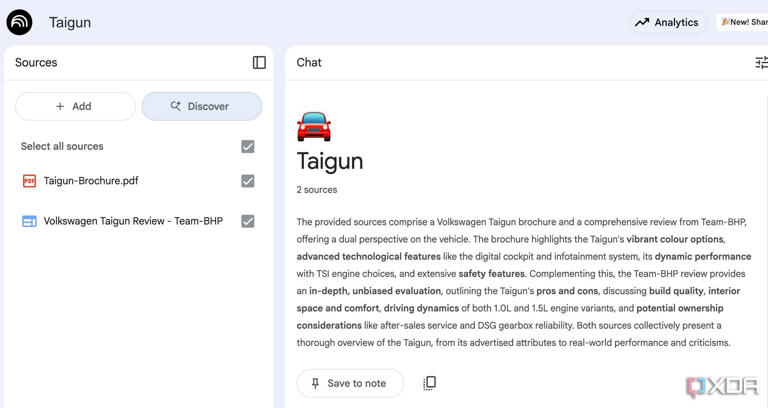Open Volkswagen Taigun Review - Team-BHP source

(x=133, y=221)
